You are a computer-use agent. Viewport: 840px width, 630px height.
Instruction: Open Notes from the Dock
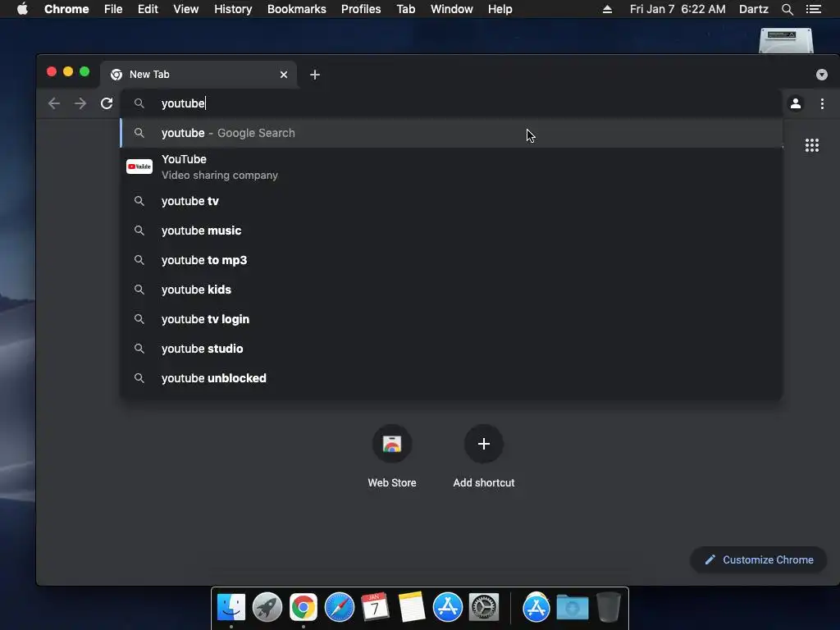click(412, 607)
